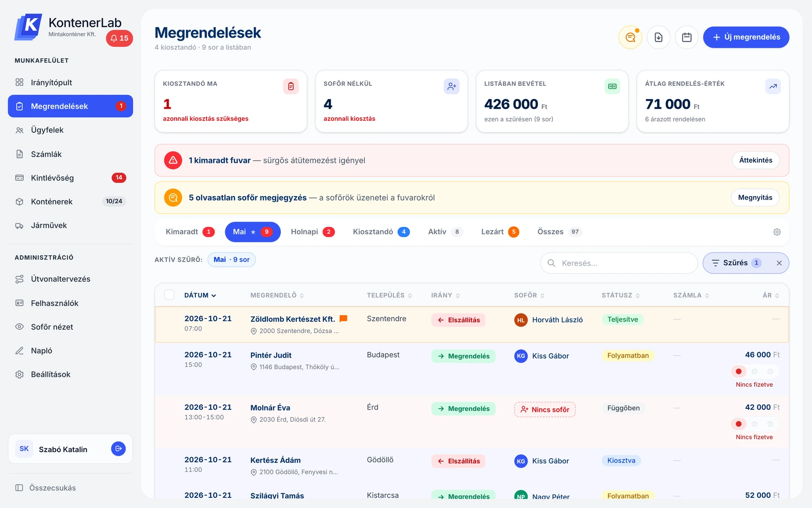Click the export file download icon

[x=658, y=37]
